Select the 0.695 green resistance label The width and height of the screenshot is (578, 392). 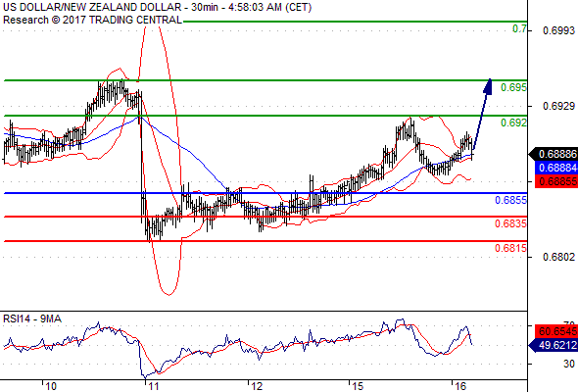point(513,88)
